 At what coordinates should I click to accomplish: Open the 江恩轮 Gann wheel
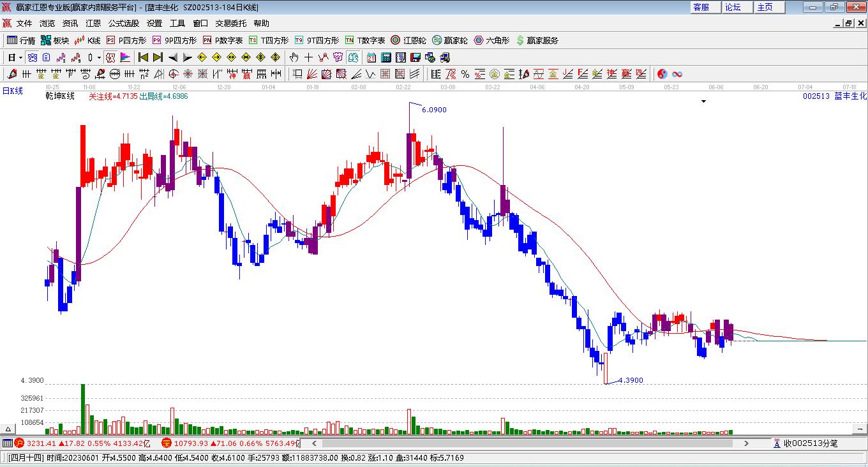408,40
